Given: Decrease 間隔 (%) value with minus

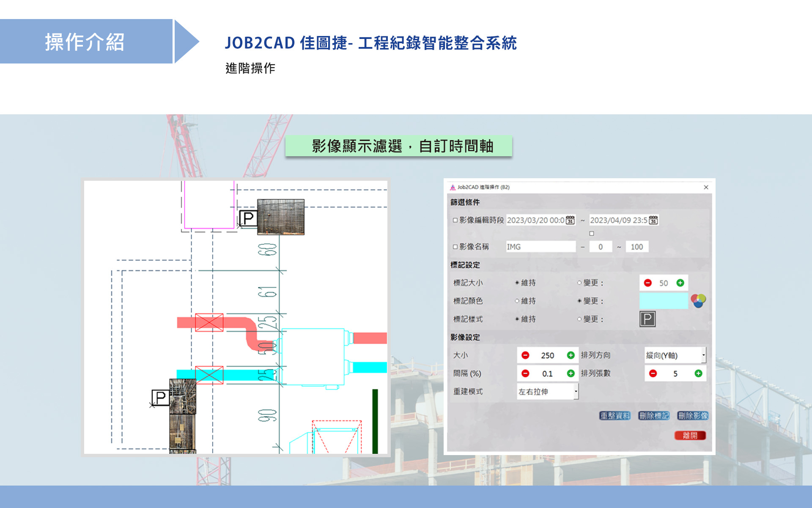Looking at the screenshot, I should (x=525, y=373).
